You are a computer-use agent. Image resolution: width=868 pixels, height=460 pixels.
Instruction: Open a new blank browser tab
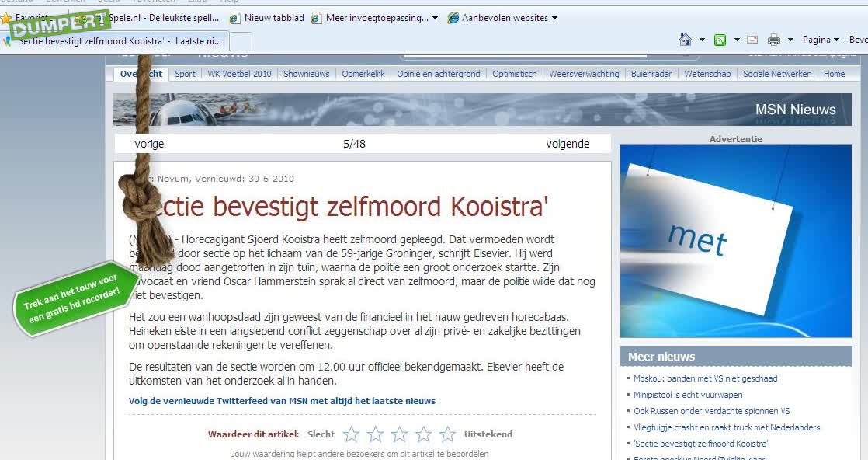pos(240,41)
